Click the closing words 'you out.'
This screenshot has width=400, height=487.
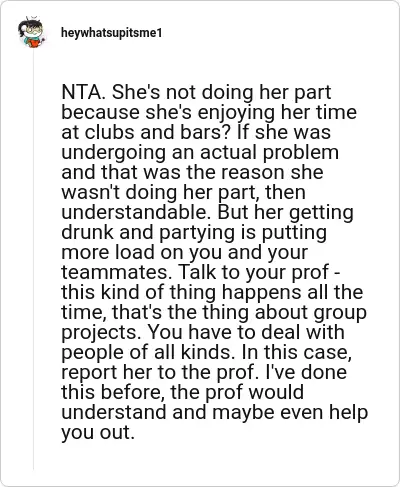tap(98, 433)
